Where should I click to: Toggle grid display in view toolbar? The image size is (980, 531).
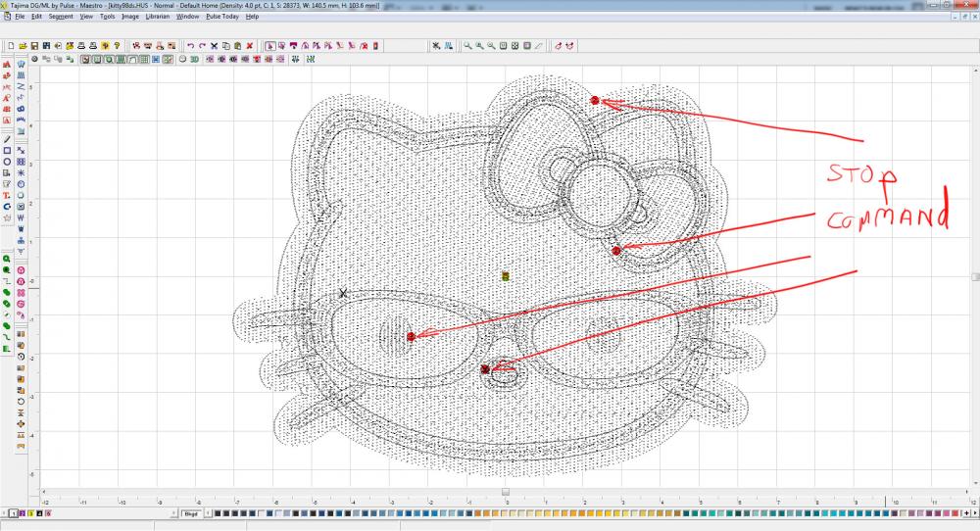click(144, 60)
